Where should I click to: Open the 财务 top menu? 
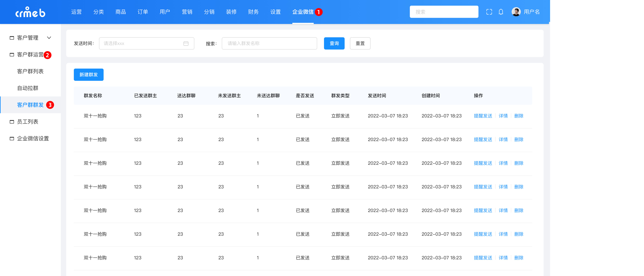click(253, 12)
